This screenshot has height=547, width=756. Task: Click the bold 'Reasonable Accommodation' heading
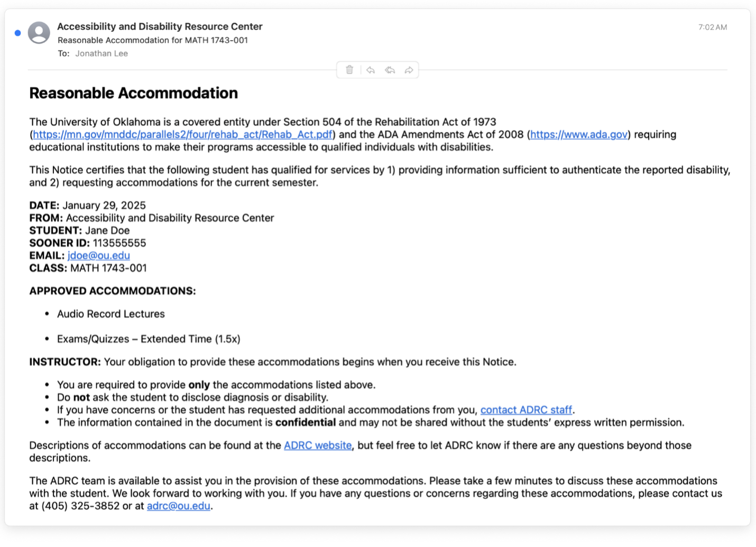(x=133, y=93)
